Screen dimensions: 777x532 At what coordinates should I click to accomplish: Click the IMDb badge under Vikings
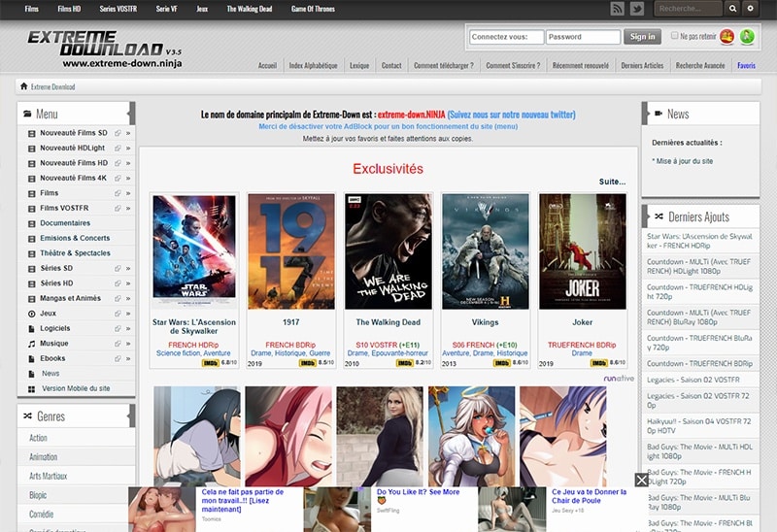tap(501, 363)
